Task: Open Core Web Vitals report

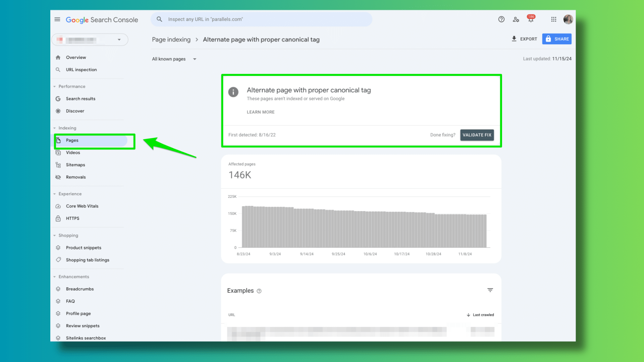Action: pos(82,206)
